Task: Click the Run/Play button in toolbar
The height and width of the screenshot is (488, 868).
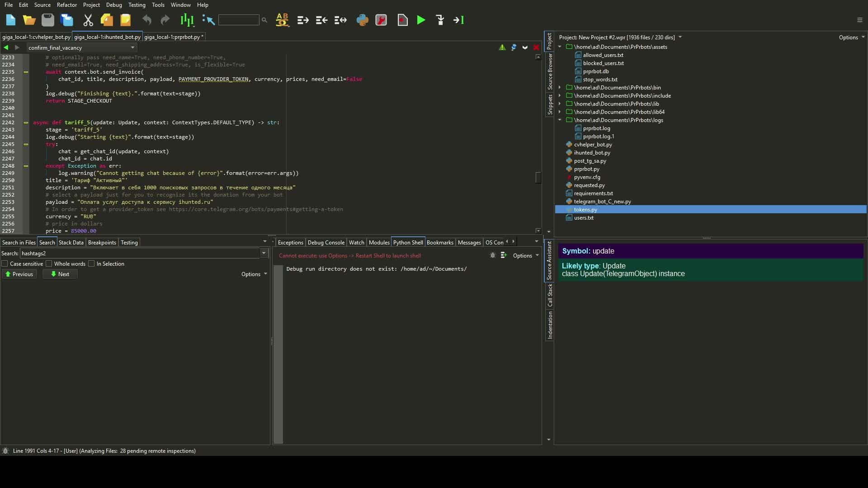Action: point(420,20)
